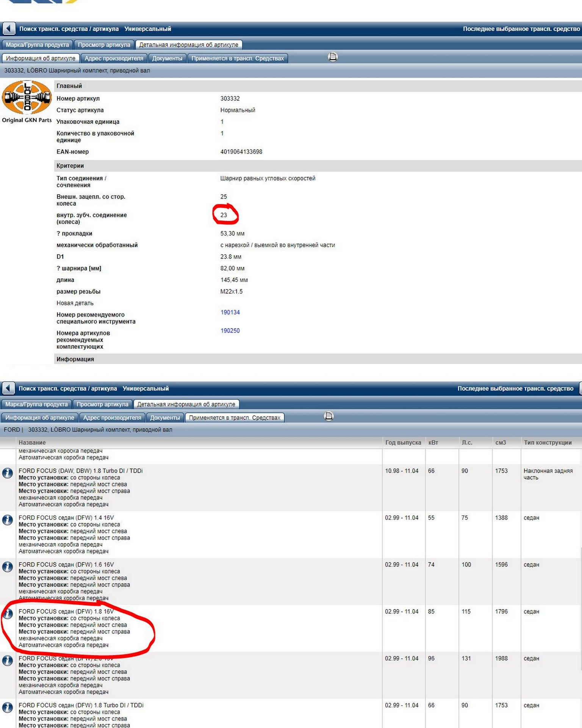The height and width of the screenshot is (728, 582).
Task: Select the FORD FOCUS седан (DFW) 1.4 16V row title
Action: coord(66,518)
